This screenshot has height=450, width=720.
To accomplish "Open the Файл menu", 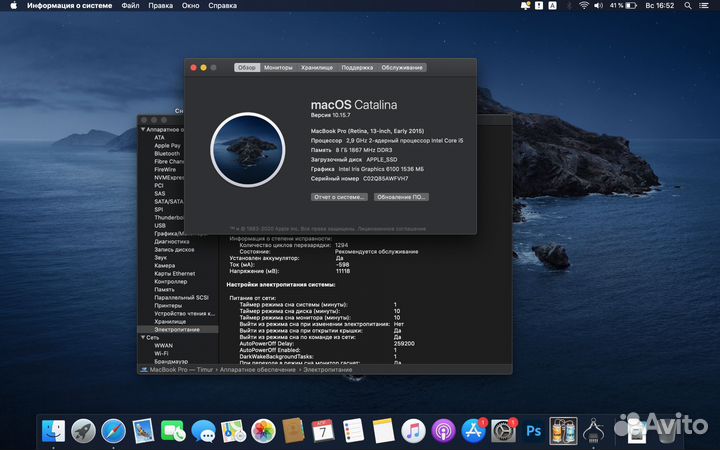I will (x=130, y=6).
